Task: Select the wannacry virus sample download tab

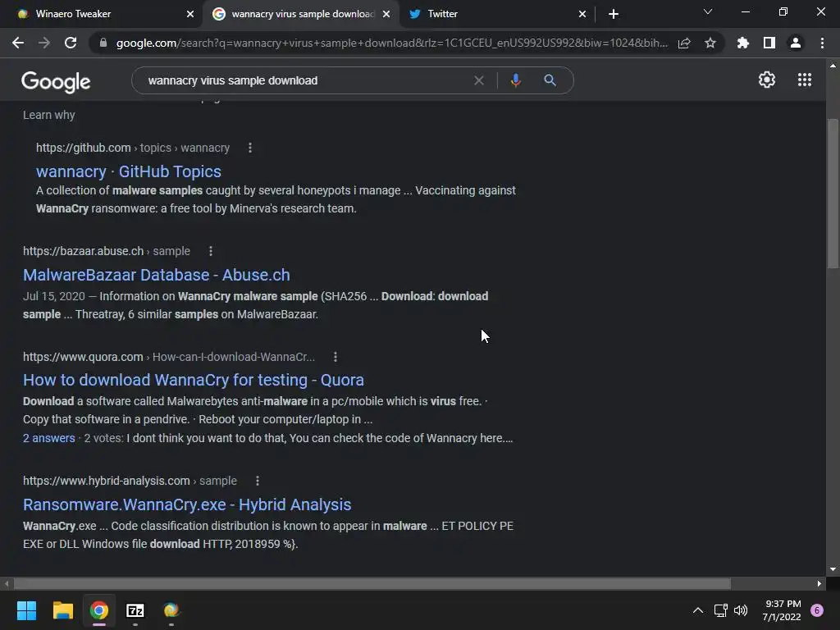Action: 303,14
